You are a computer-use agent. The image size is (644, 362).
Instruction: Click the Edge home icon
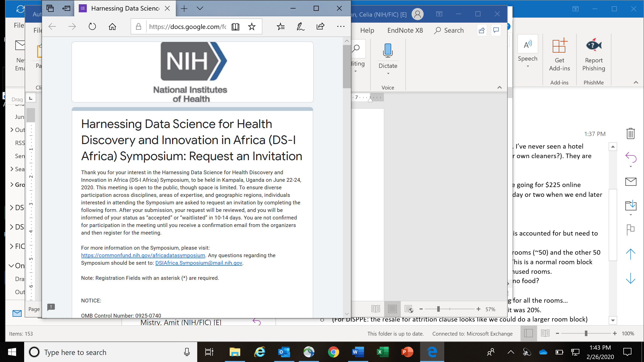coord(112,26)
